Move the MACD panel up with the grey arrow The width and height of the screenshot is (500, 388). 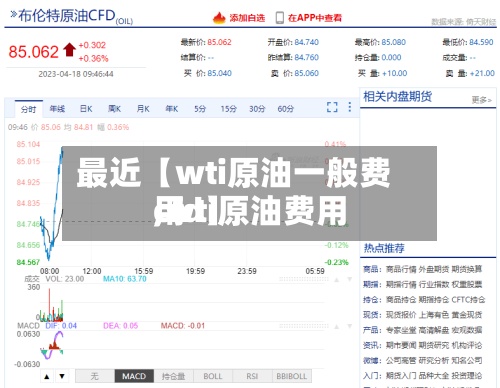pyautogui.click(x=337, y=326)
